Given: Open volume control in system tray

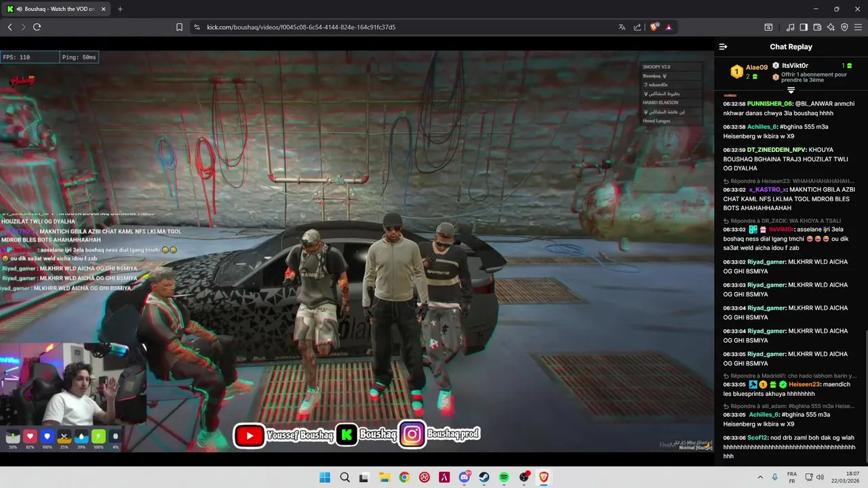Looking at the screenshot, I should [x=820, y=478].
